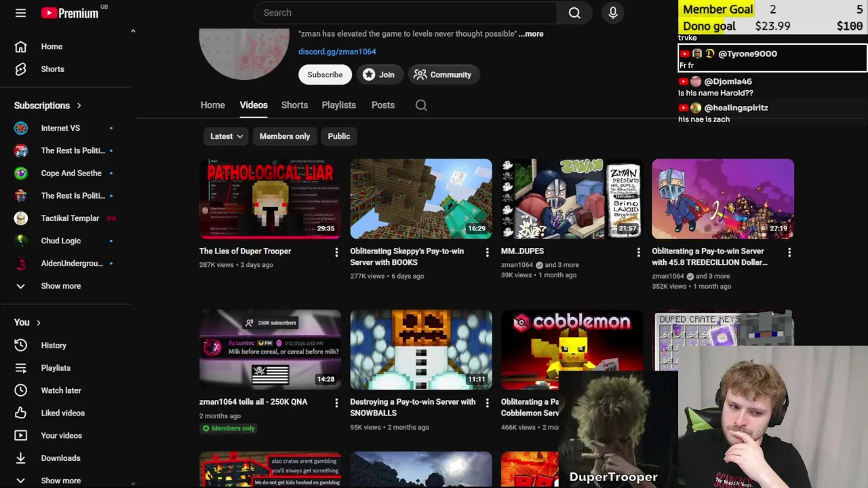Screen dimensions: 868x488
Task: Open options for SNOWBALLS video
Action: pyautogui.click(x=487, y=403)
